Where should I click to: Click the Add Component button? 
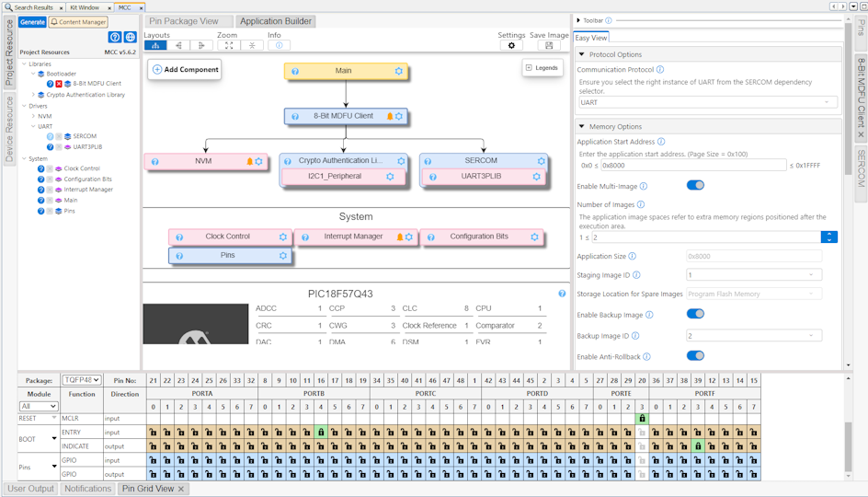coord(185,70)
